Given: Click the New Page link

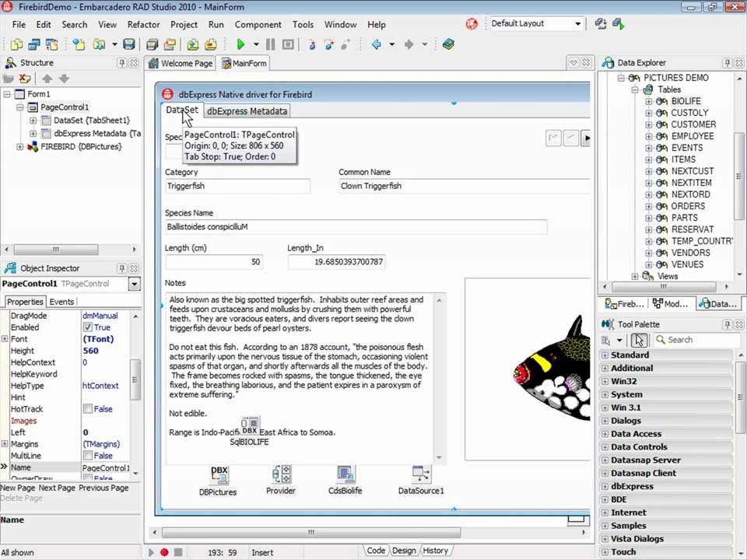Looking at the screenshot, I should (x=18, y=488).
